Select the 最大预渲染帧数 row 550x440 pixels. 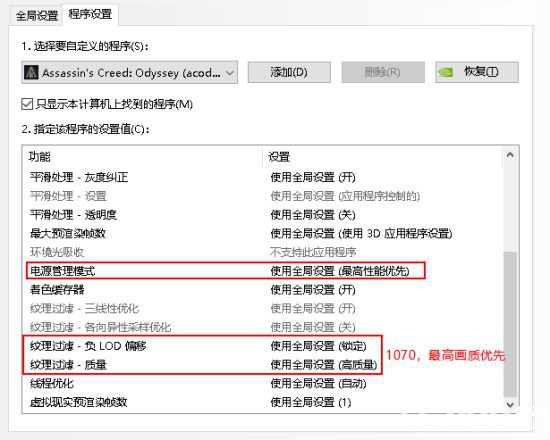263,234
